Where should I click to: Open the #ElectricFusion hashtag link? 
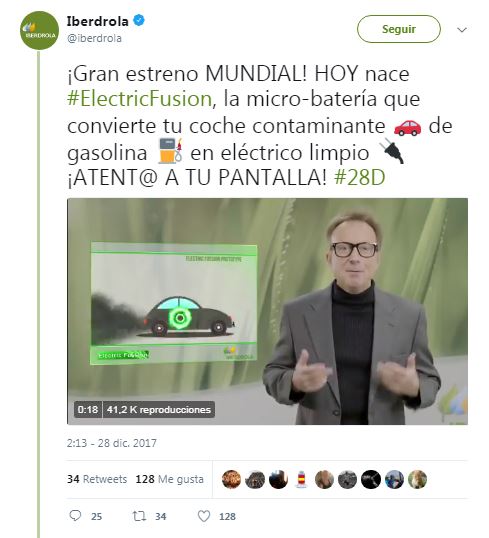[x=140, y=99]
